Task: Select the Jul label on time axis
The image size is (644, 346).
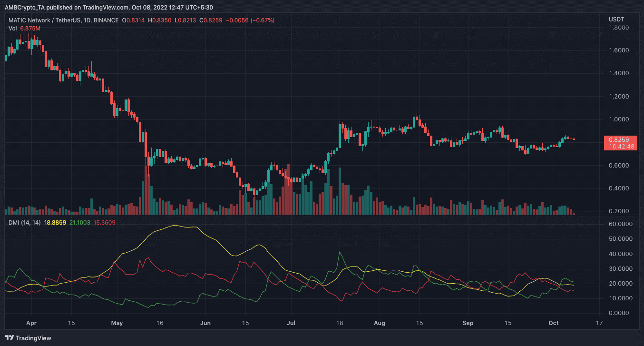Action: tap(292, 323)
